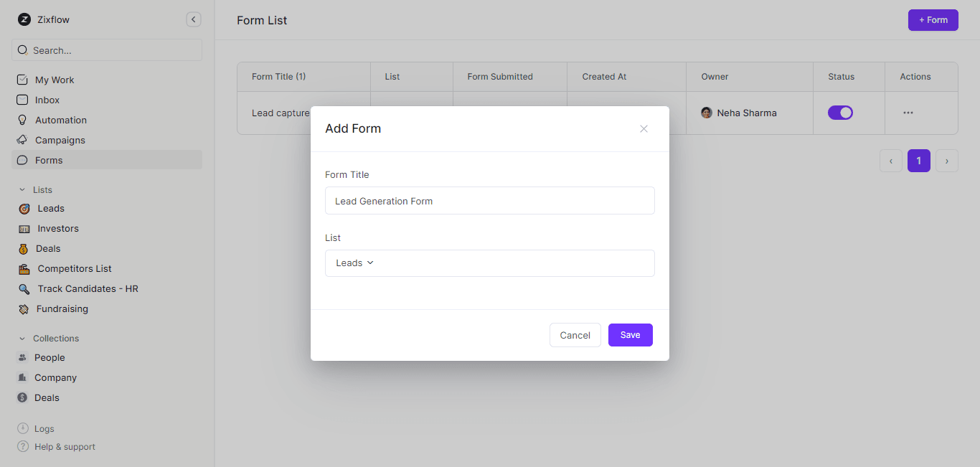Collapse the Lists section
Image resolution: width=980 pixels, height=467 pixels.
[x=21, y=189]
